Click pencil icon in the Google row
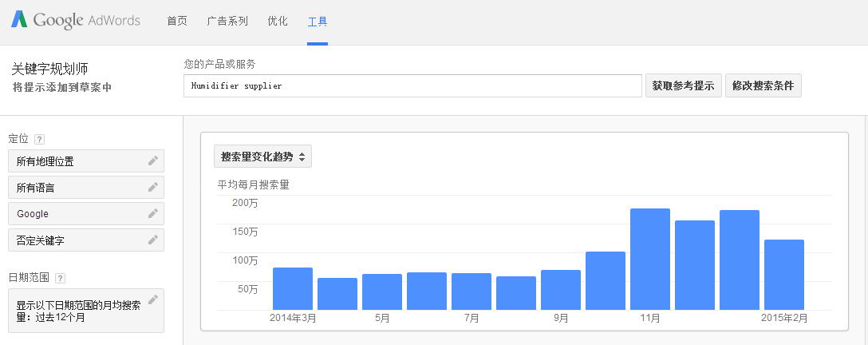 click(153, 213)
